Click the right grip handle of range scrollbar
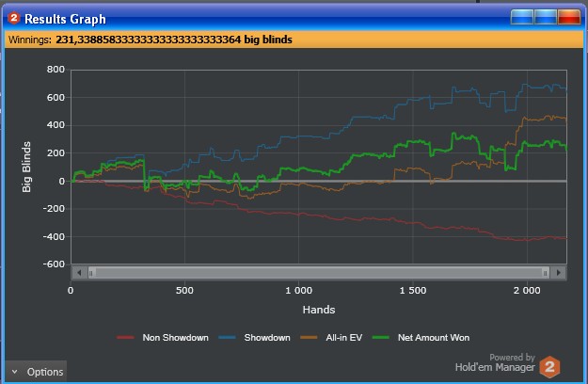Screen dimensions: 588x384 546,273
